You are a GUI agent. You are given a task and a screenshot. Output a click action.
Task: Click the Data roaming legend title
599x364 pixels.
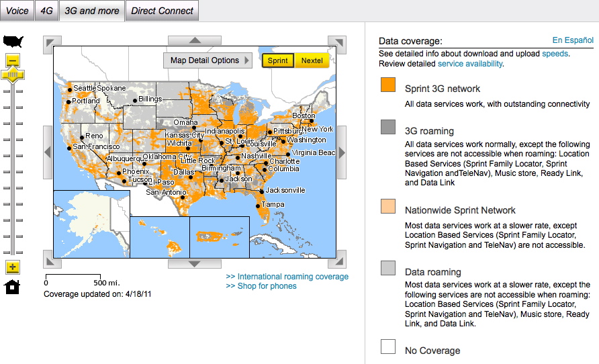(433, 272)
